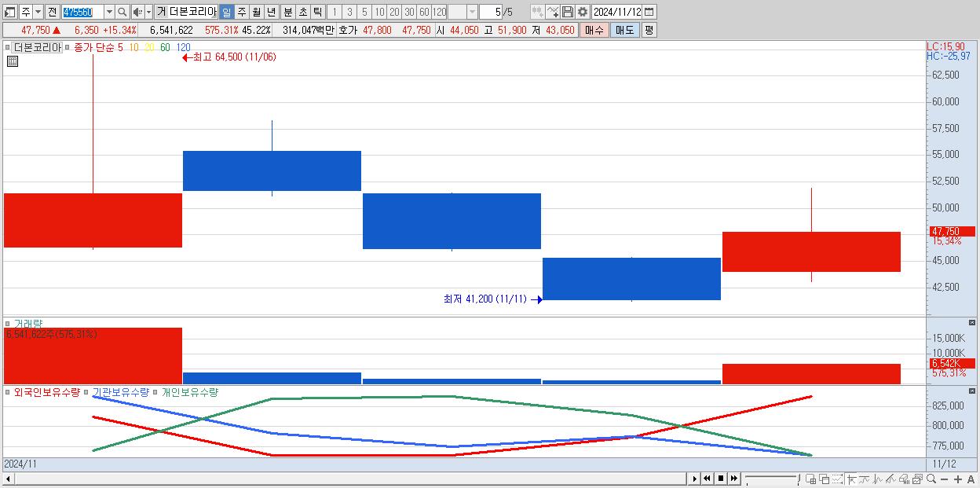This screenshot has height=488, width=980.
Task: Click the arrow cursor crosshair tool icon
Action: 851,479
